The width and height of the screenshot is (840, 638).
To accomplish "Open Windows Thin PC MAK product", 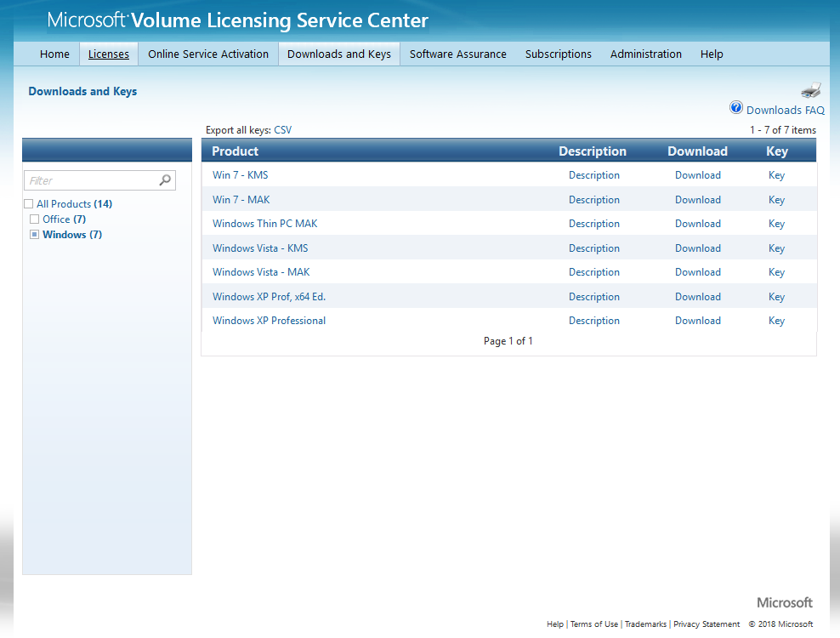I will pos(264,224).
